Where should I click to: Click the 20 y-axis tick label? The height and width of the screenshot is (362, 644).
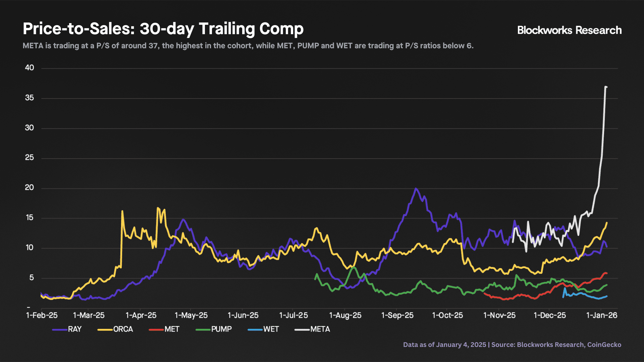point(30,188)
